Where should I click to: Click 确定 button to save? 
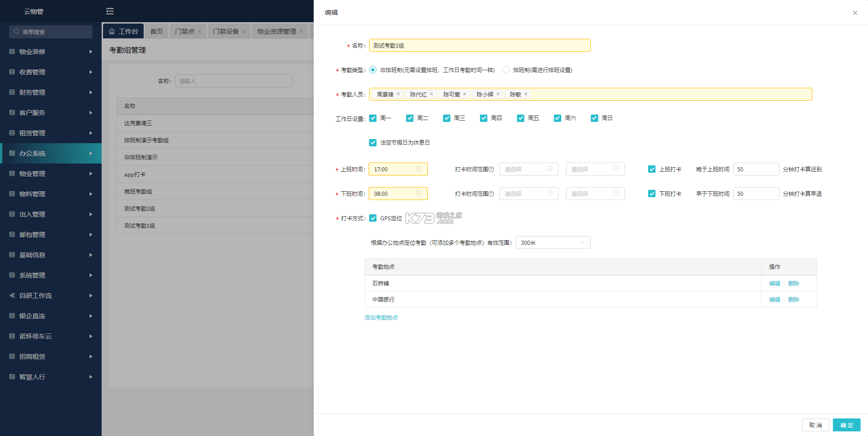coord(847,425)
